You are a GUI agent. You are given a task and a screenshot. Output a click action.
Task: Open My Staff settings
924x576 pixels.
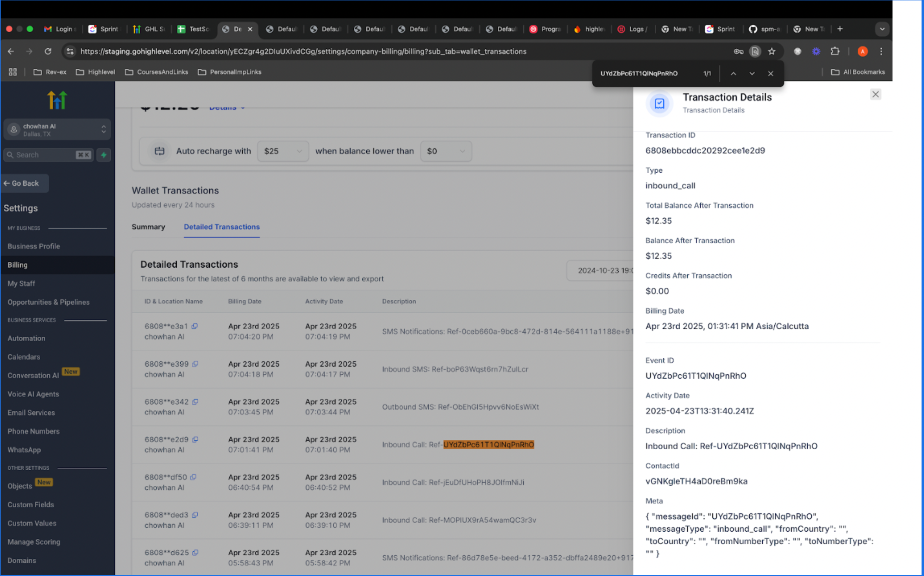(21, 284)
